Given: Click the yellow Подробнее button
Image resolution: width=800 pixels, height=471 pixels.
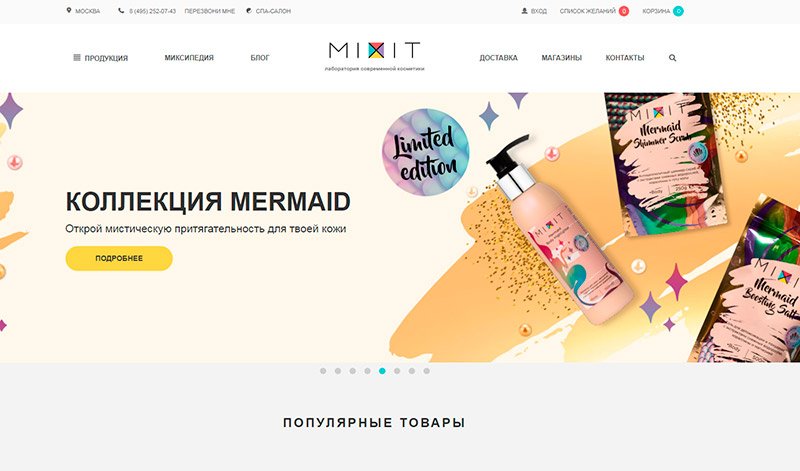Looking at the screenshot, I should click(119, 258).
